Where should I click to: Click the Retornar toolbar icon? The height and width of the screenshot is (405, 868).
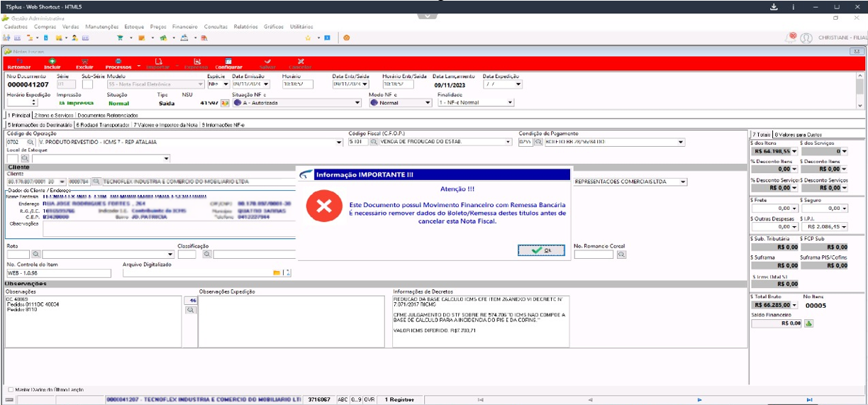pyautogui.click(x=19, y=63)
